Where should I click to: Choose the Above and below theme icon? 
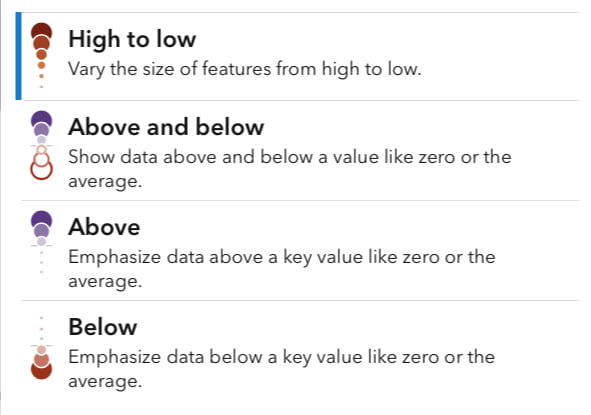41,145
